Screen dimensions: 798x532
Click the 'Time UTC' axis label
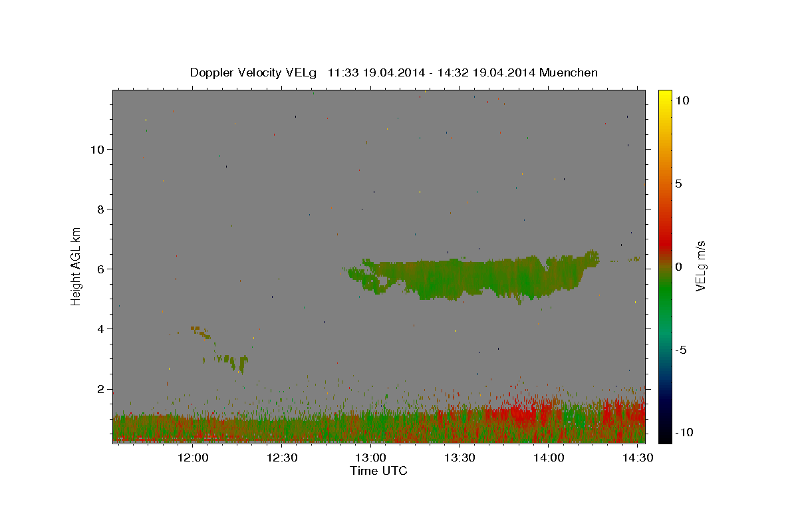coord(378,471)
